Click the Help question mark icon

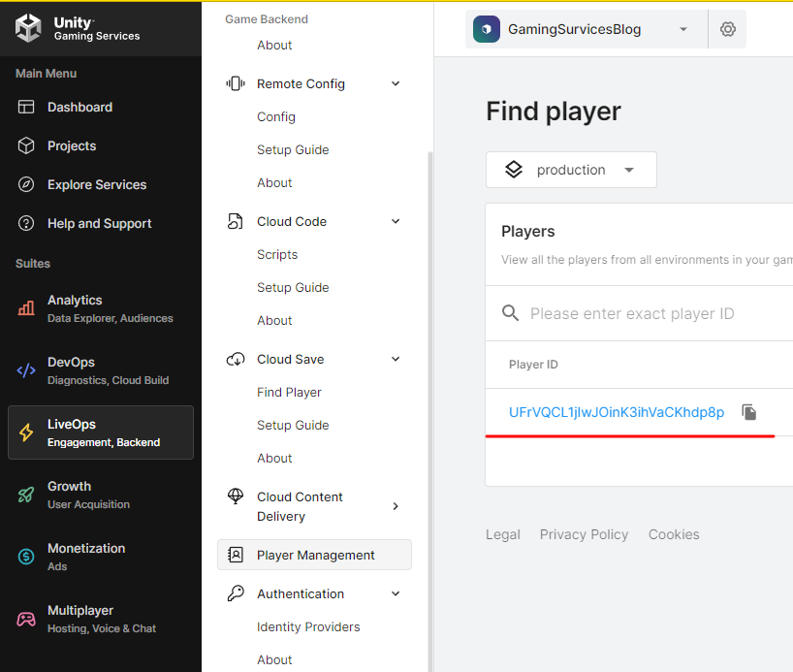point(26,223)
